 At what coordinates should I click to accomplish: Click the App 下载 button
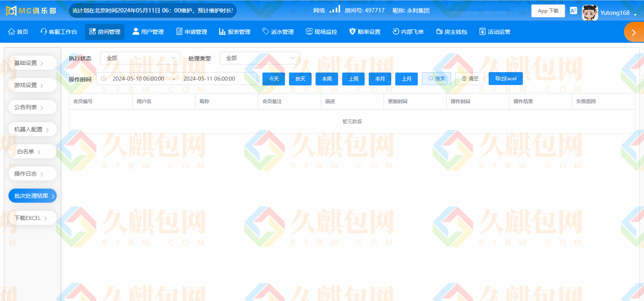[x=548, y=11]
